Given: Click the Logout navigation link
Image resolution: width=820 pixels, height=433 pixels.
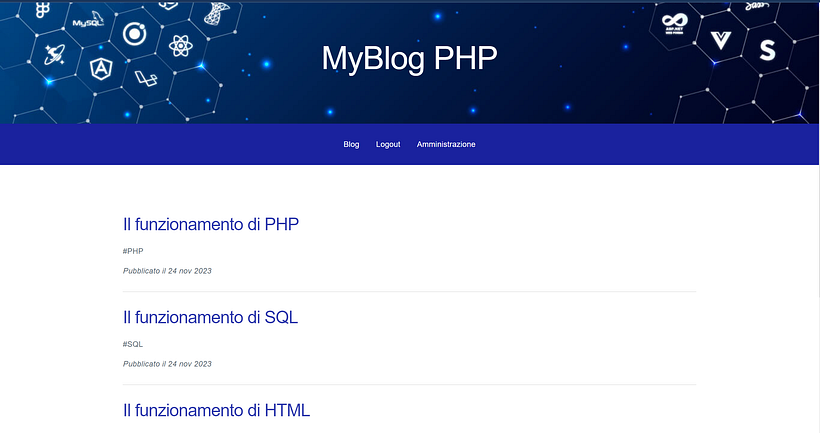Looking at the screenshot, I should (388, 144).
